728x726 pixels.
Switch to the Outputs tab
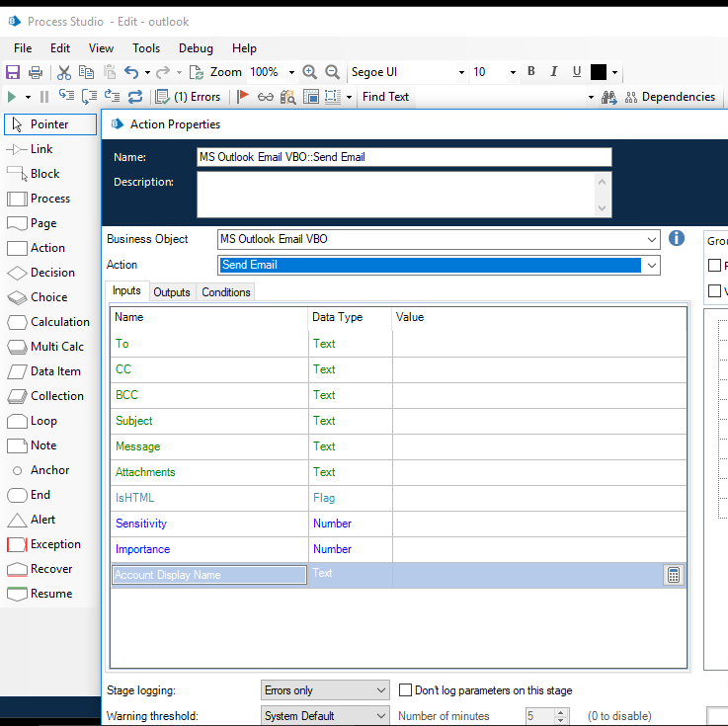coord(172,292)
